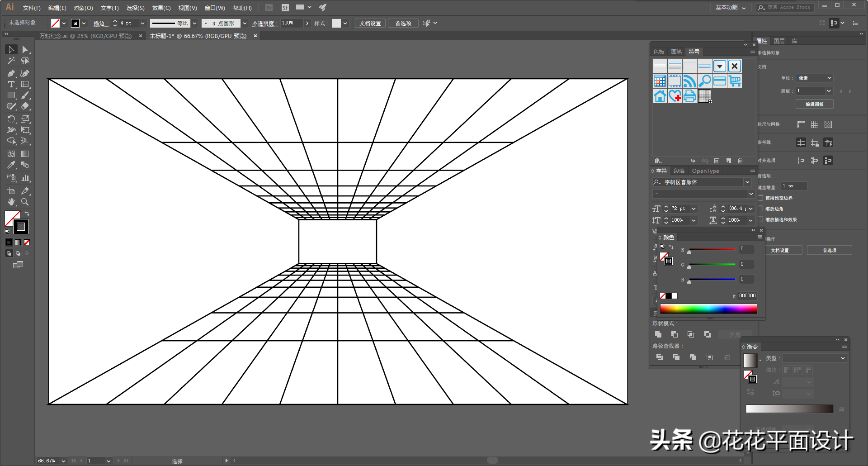Screen dimensions: 868x466
Task: Open the 画板 artboard number dropdown
Action: [829, 91]
